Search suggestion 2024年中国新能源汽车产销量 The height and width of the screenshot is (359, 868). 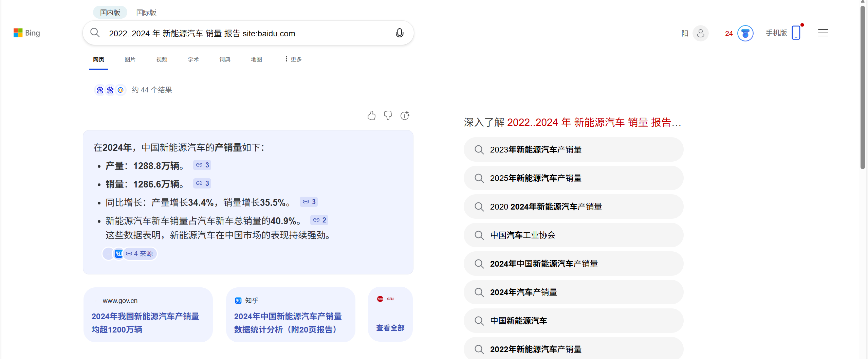[573, 264]
